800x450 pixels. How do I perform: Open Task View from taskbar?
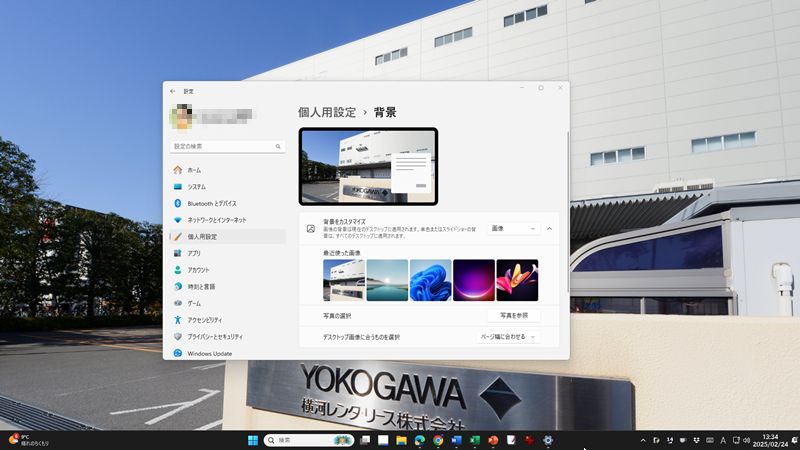pyautogui.click(x=365, y=440)
